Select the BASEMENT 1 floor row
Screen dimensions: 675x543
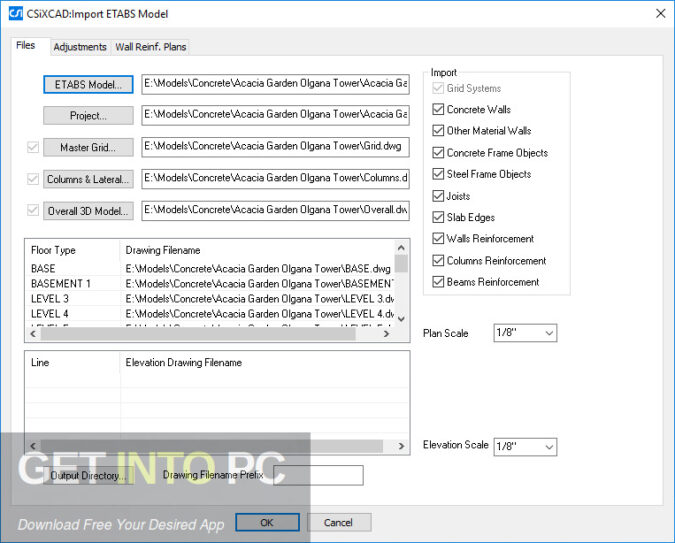[x=210, y=284]
